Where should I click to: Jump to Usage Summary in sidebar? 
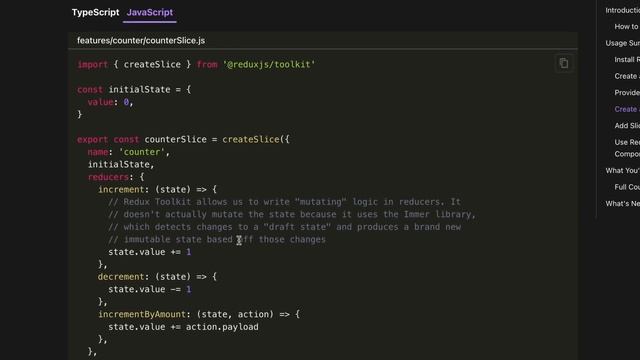click(x=622, y=43)
